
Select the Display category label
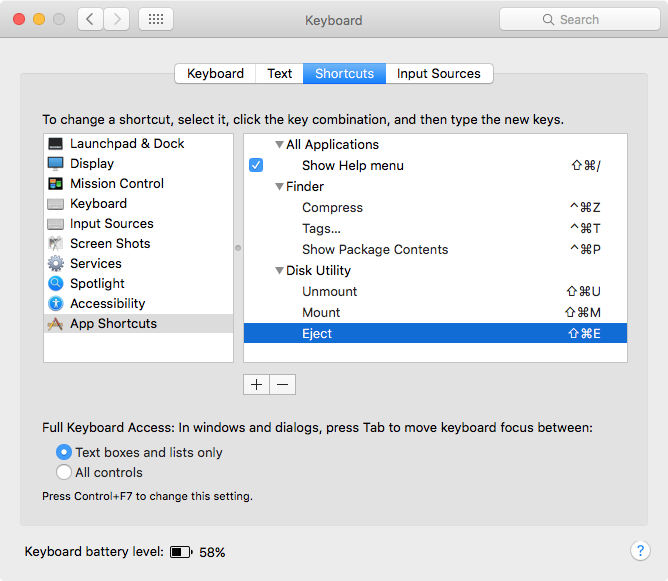click(x=92, y=164)
